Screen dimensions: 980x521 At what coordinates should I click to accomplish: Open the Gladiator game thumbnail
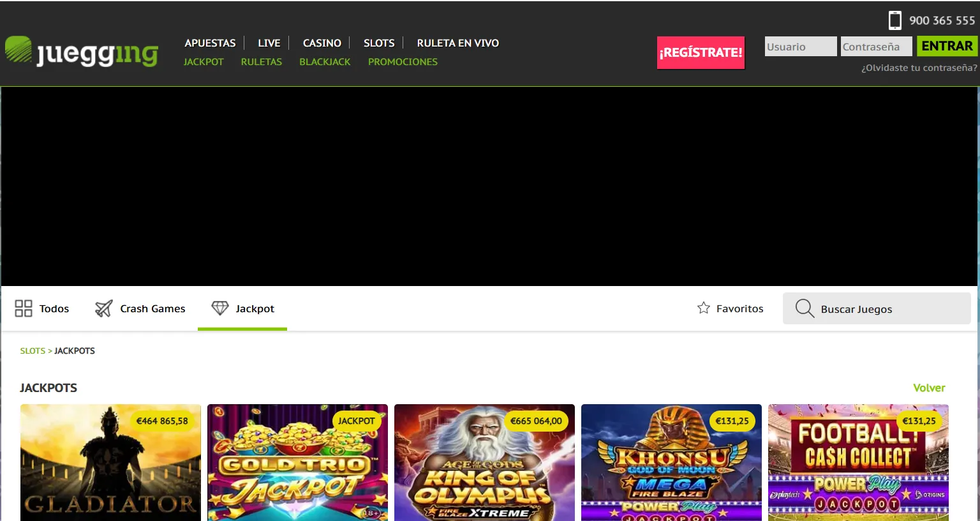click(110, 462)
